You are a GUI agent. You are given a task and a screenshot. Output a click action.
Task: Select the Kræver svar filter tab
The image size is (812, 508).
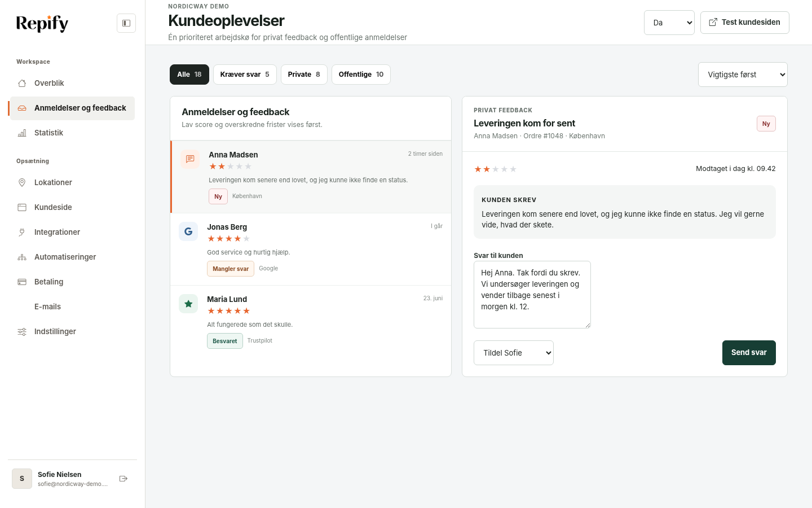tap(245, 75)
